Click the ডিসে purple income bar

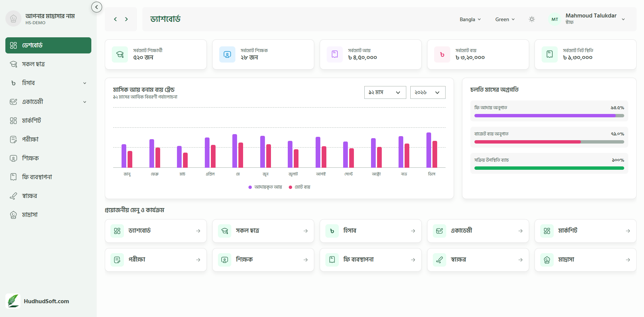pos(429,150)
